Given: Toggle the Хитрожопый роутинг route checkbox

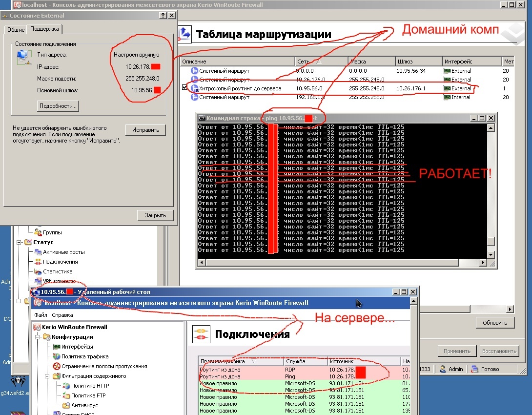Looking at the screenshot, I should (x=184, y=87).
